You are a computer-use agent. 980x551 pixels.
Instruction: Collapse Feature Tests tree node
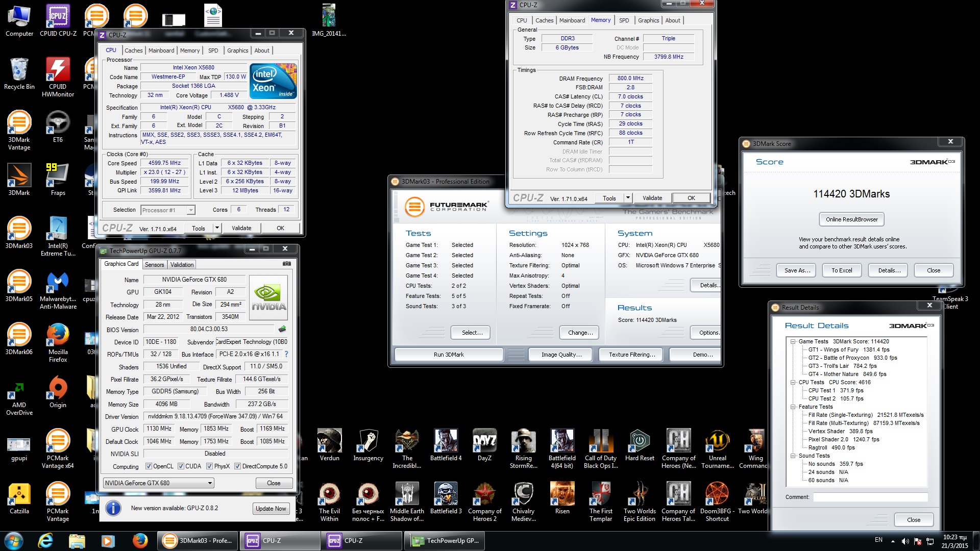pyautogui.click(x=793, y=407)
